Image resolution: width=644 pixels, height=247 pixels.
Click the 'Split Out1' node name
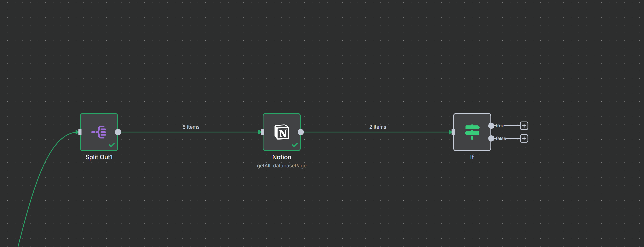coord(99,157)
